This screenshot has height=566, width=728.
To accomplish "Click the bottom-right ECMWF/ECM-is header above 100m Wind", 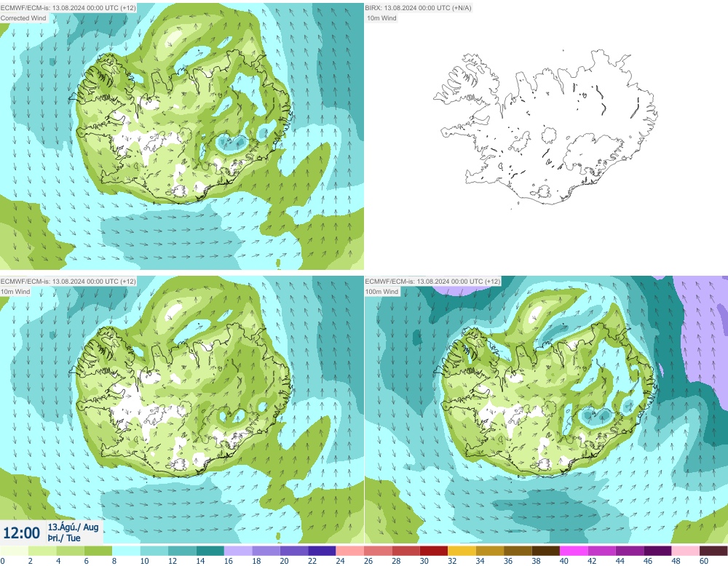I will coord(432,282).
